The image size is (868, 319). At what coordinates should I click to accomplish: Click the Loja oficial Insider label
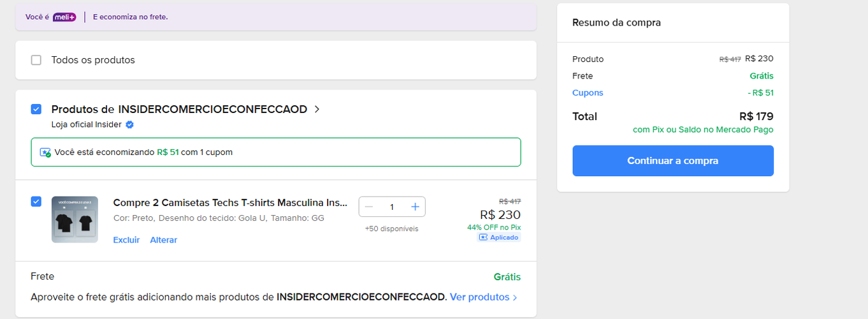[86, 124]
